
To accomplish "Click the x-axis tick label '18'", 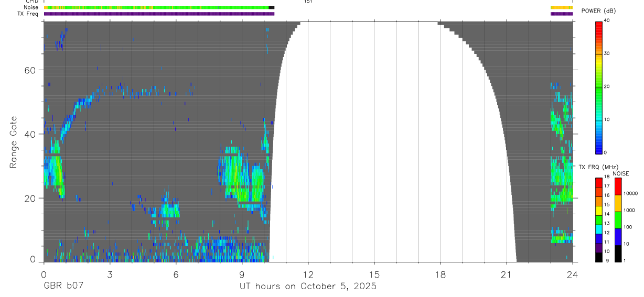I will [440, 274].
